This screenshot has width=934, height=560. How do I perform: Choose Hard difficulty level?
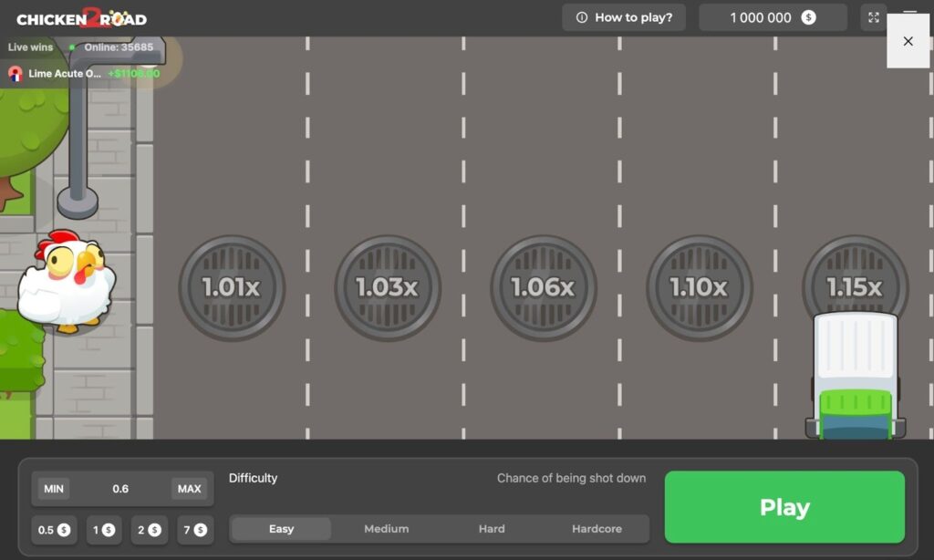point(492,529)
